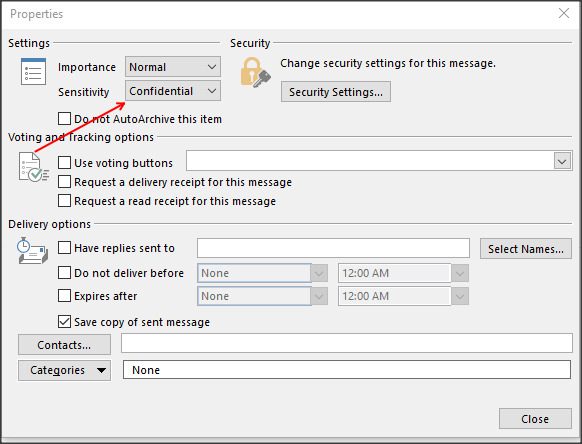This screenshot has height=444, width=582.
Task: Click the Delivery options section heading
Action: [x=49, y=224]
